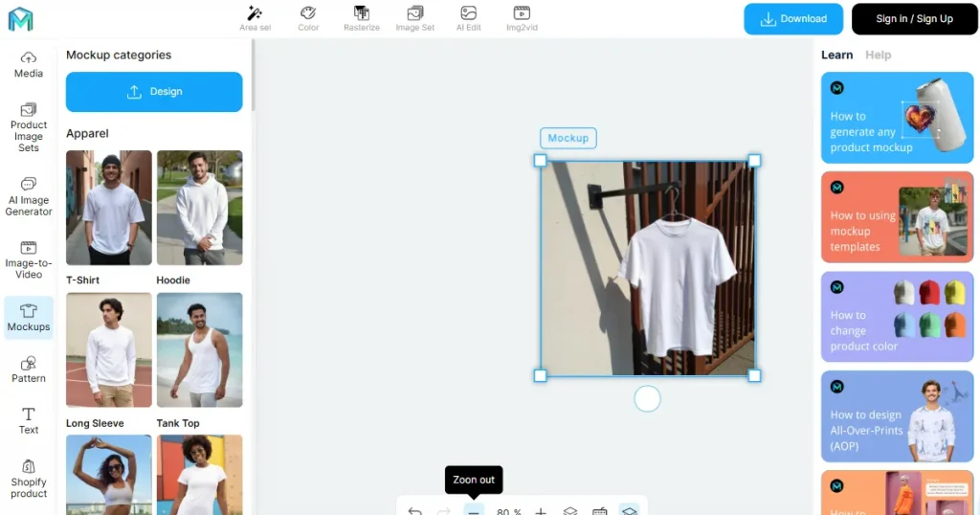Viewport: 980px width, 515px height.
Task: Open 'How to using mockup templates' card
Action: click(x=898, y=217)
